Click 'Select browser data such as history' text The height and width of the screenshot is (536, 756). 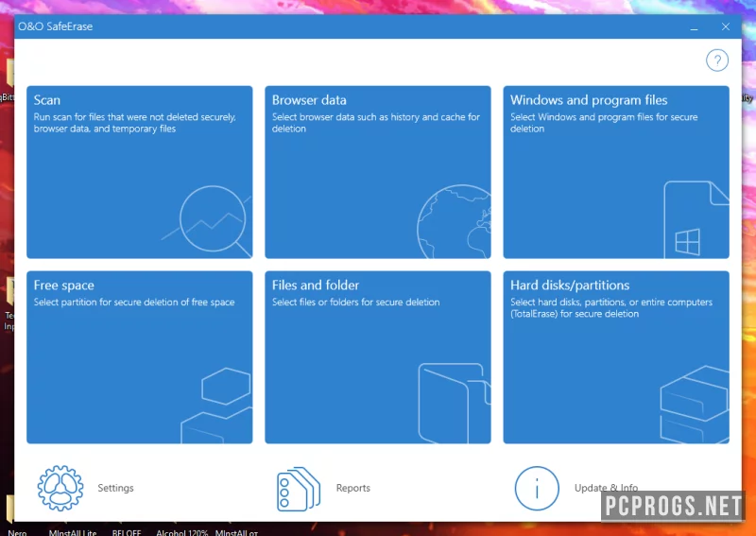(x=376, y=123)
